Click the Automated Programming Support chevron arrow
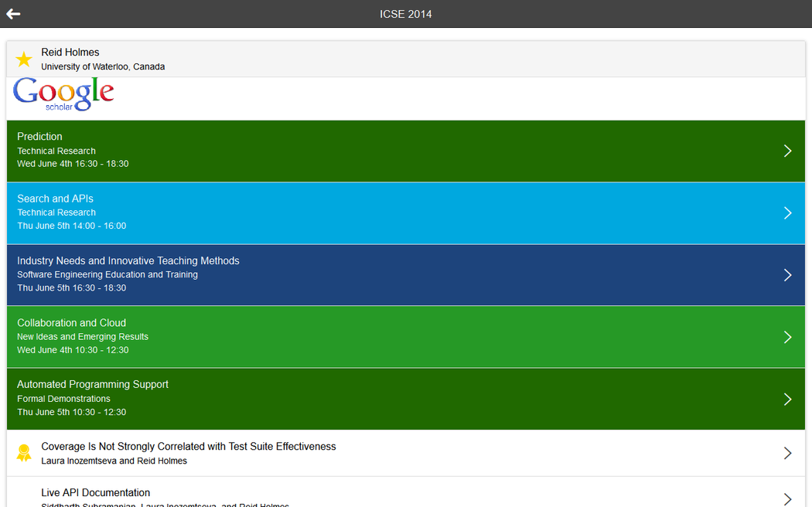The height and width of the screenshot is (507, 812). [x=787, y=399]
